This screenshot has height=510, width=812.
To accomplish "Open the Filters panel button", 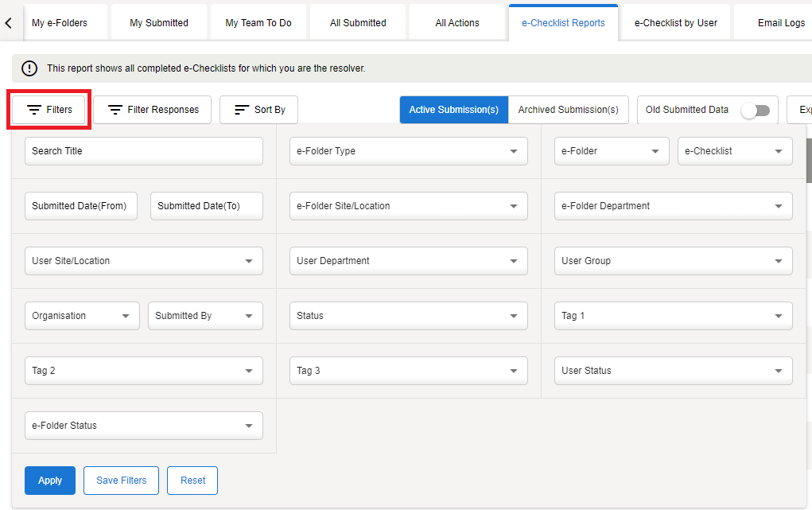I will [49, 110].
